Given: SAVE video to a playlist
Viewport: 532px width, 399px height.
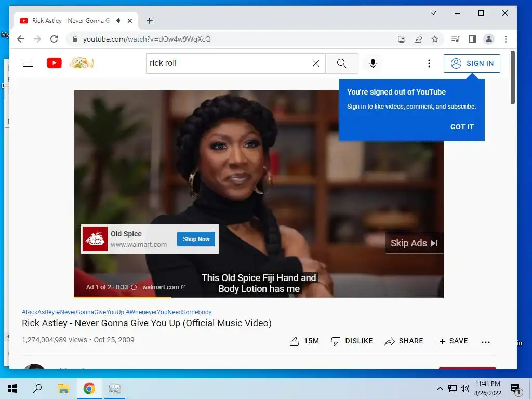Looking at the screenshot, I should 451,341.
